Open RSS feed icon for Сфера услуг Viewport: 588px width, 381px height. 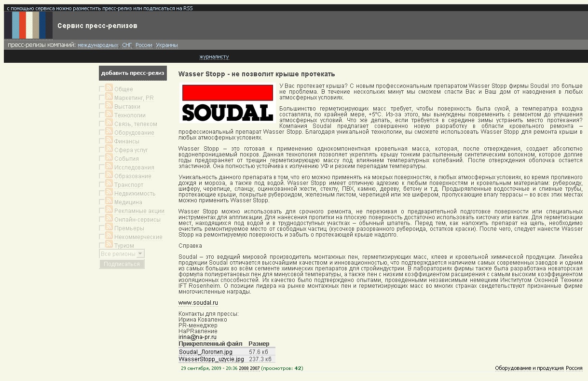(109, 149)
